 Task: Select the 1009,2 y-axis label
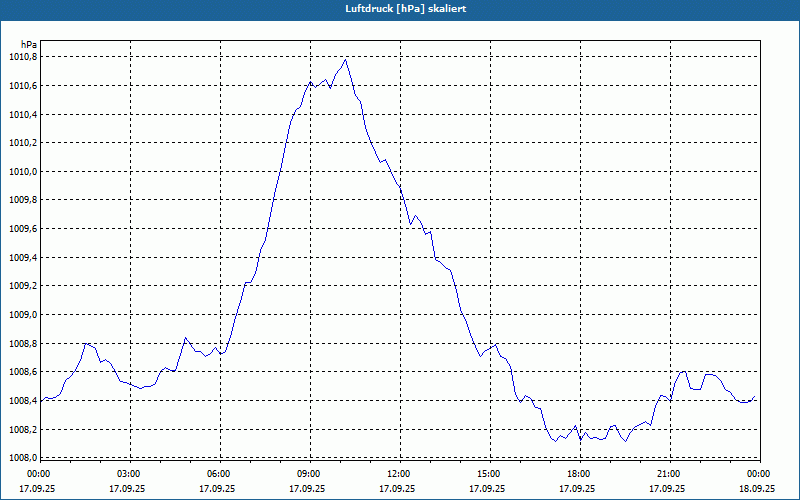click(x=23, y=286)
